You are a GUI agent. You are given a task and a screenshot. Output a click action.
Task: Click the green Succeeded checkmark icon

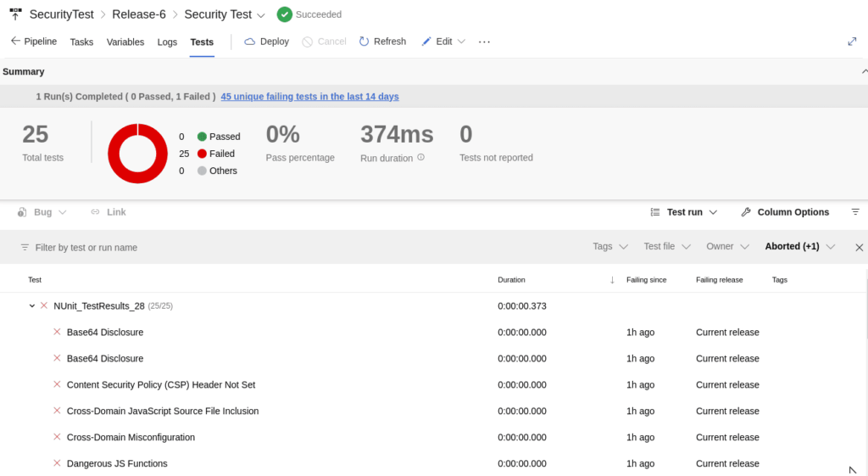(x=285, y=14)
